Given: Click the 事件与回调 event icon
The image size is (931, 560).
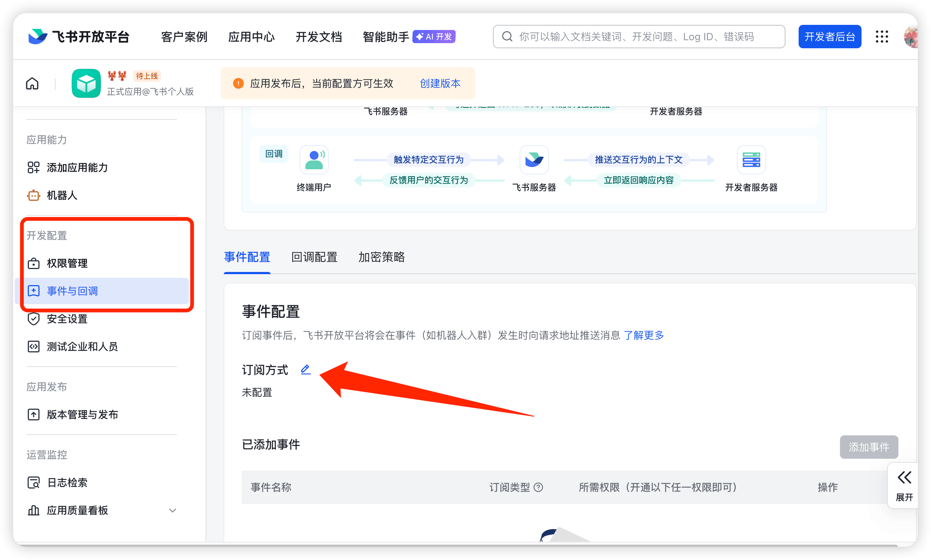Looking at the screenshot, I should [34, 291].
